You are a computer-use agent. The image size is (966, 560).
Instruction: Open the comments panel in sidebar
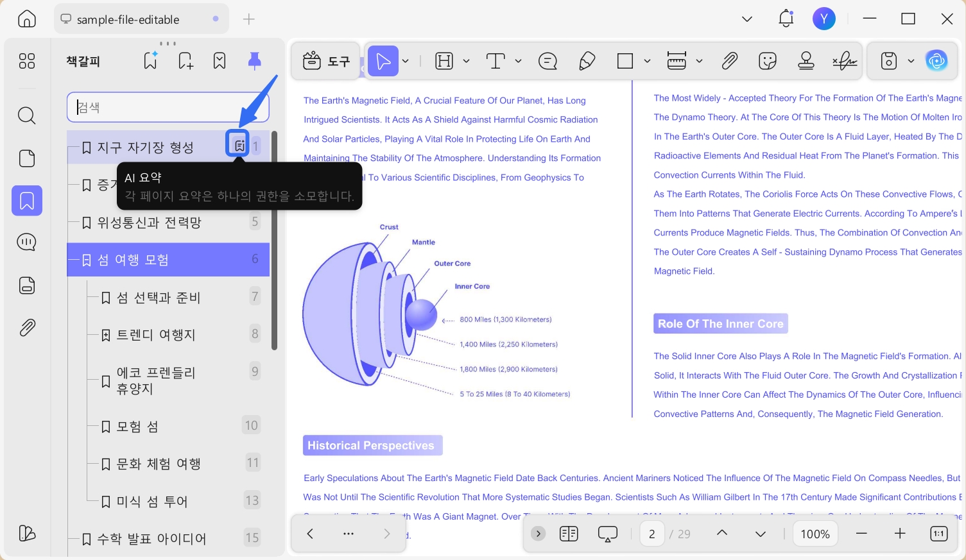27,242
